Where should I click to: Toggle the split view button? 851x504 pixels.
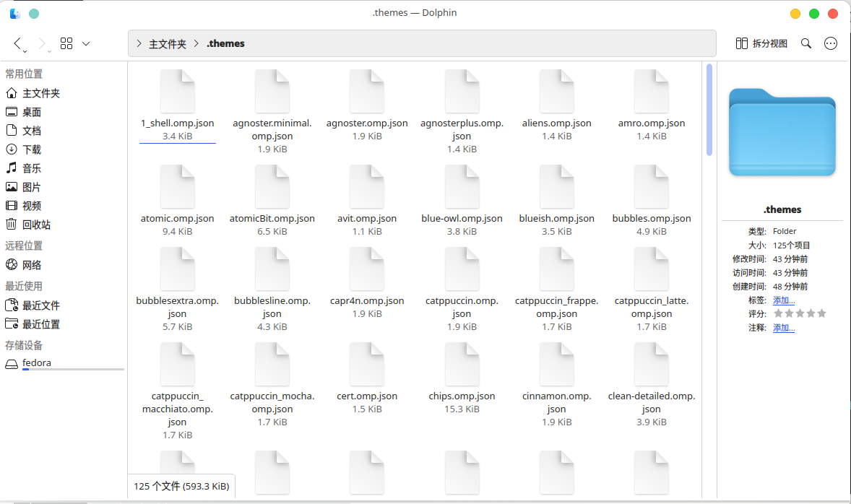(761, 43)
